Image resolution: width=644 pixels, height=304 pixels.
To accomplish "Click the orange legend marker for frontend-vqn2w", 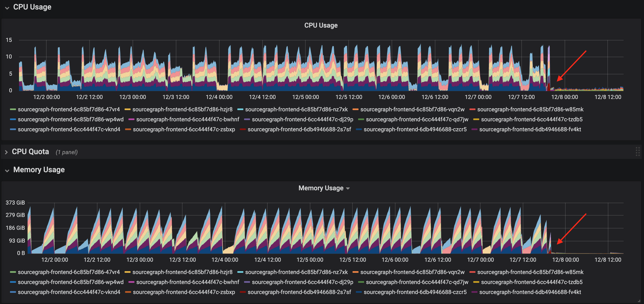I will click(x=356, y=109).
